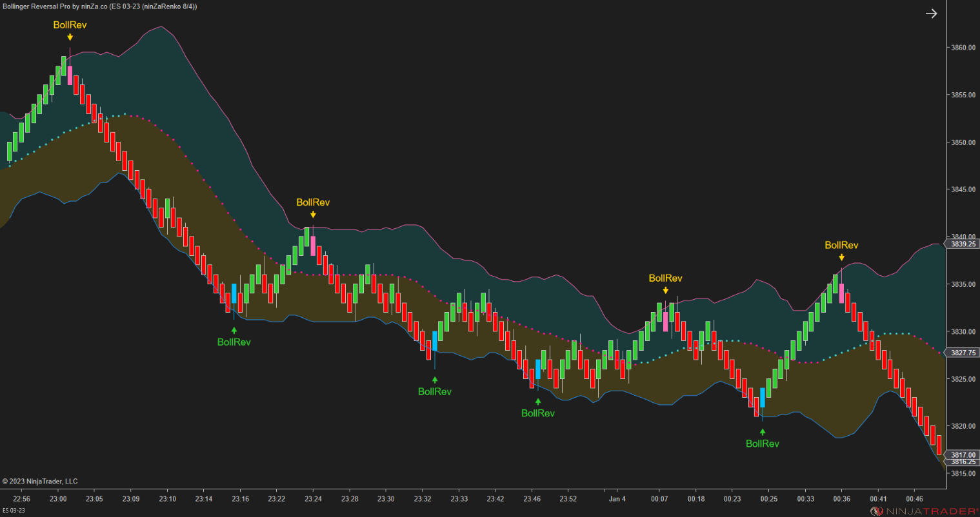Click the green BollRev arrow near 23:32

(434, 379)
